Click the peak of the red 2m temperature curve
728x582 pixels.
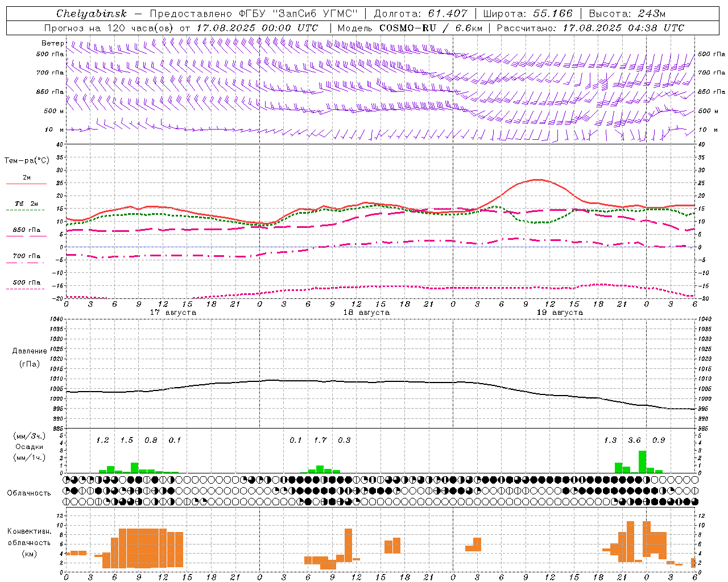click(537, 180)
